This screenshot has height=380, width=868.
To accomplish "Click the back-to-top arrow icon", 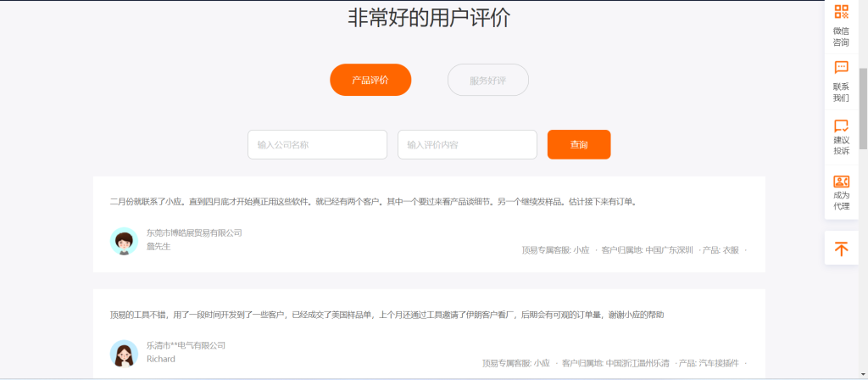I will [841, 249].
